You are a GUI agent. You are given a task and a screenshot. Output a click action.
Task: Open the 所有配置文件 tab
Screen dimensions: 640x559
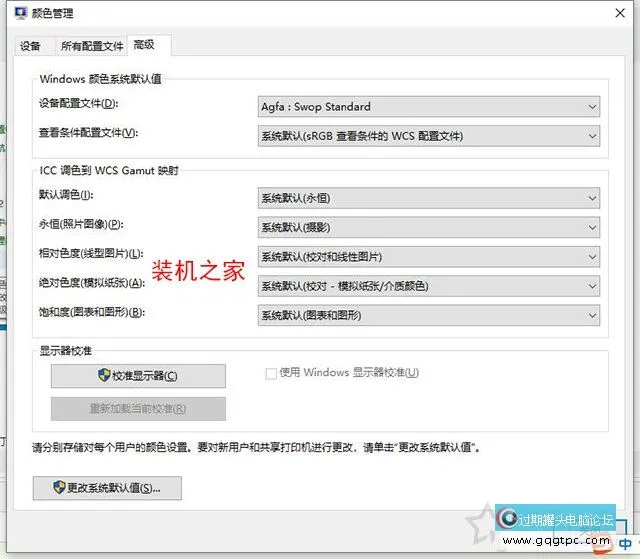(92, 46)
